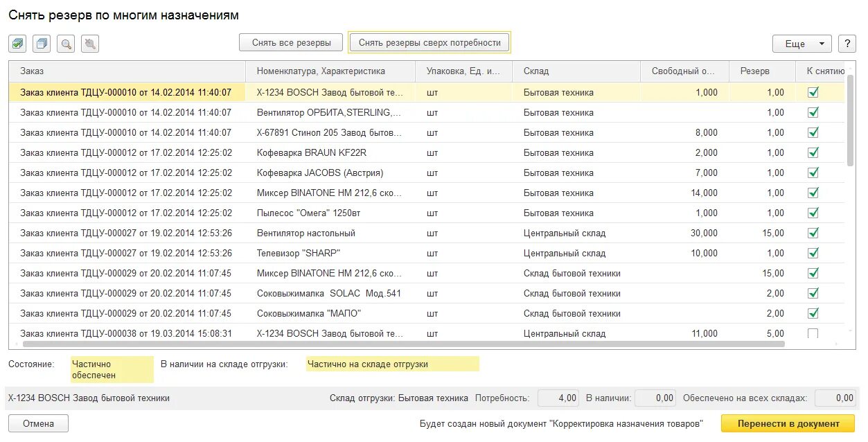868x442 pixels.
Task: Open help with the question mark button
Action: (x=847, y=44)
